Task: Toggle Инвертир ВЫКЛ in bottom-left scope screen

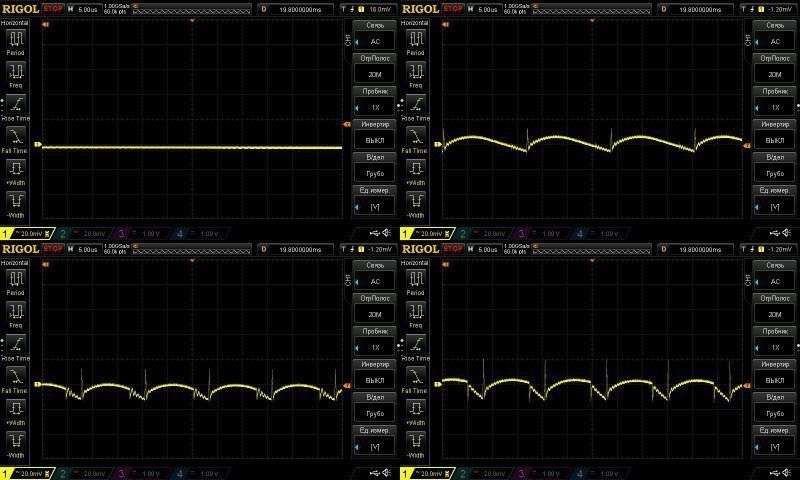Action: [x=375, y=375]
